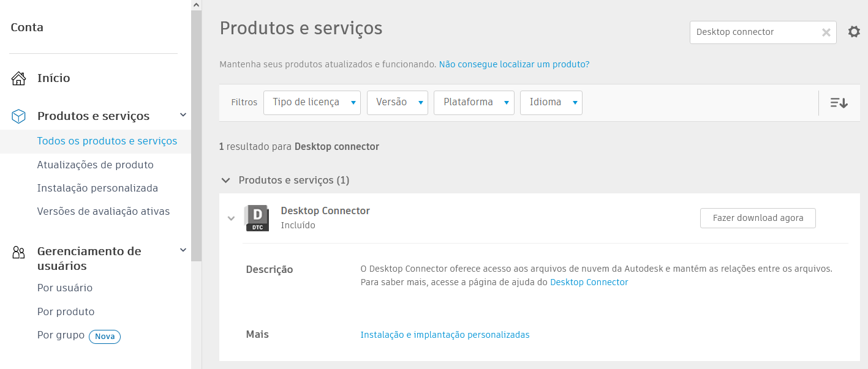
Task: Click the Incluído status text
Action: [x=298, y=225]
